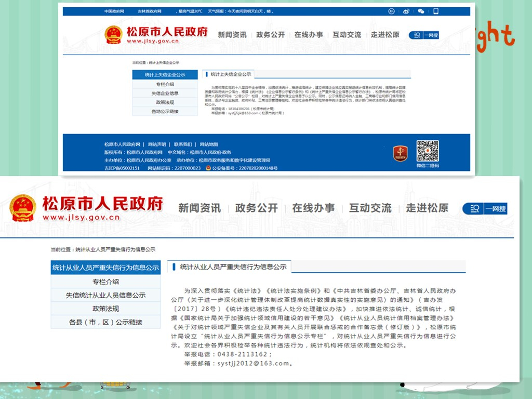
Task: Select 统计上失信企业公示 sidebar header in upper page
Action: 165,75
